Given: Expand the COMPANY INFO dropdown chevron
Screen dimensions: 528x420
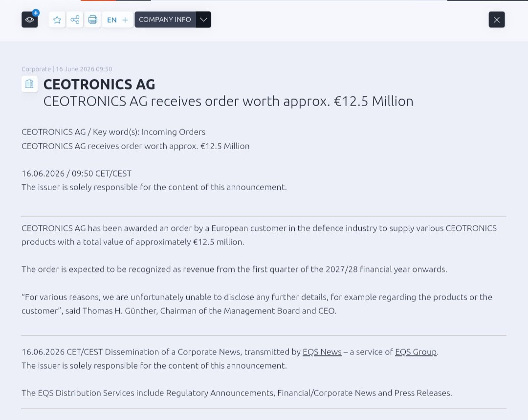Looking at the screenshot, I should (203, 20).
